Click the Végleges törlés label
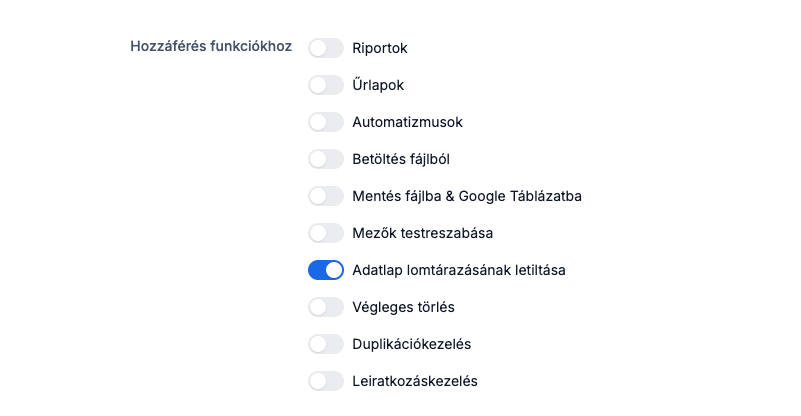801x416 pixels. pos(403,307)
